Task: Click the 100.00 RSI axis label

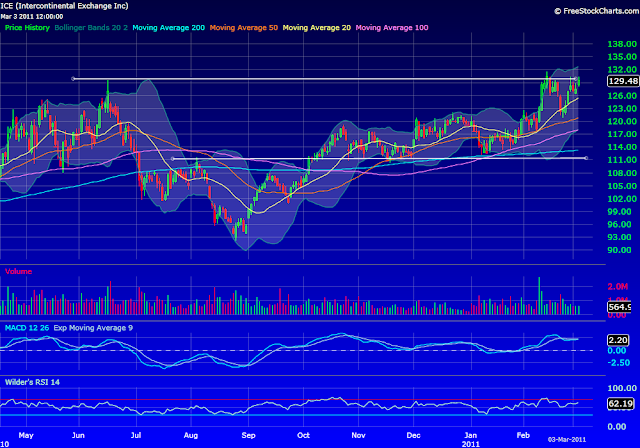Action: (622, 388)
